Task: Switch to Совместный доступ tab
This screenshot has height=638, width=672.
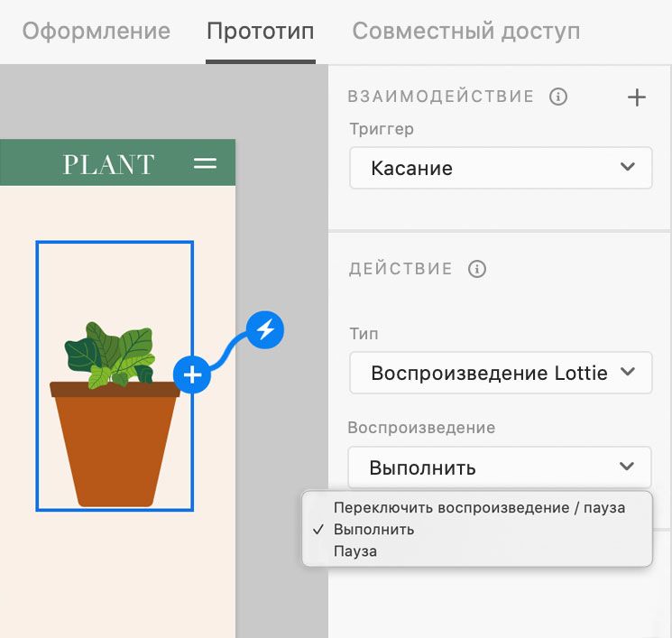Action: pos(465,32)
